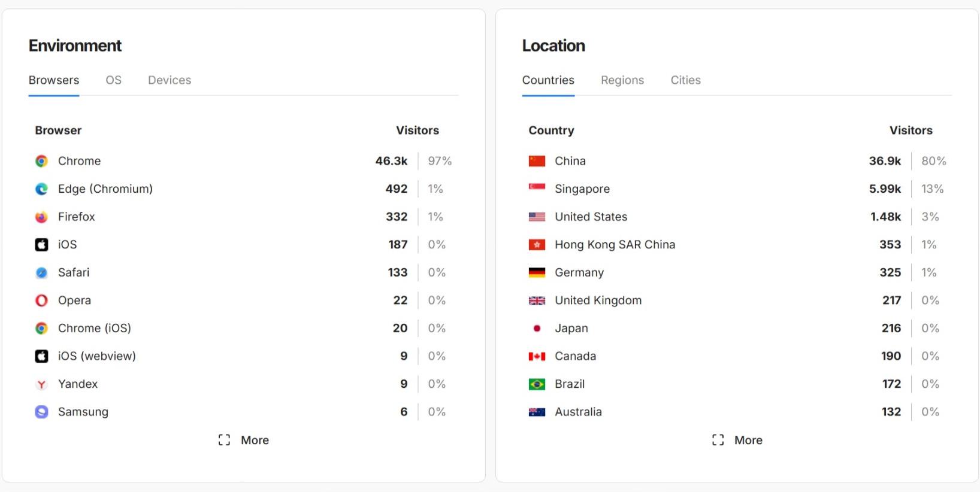Click the Brazil flag icon
Viewport: 980px width, 492px height.
pyautogui.click(x=537, y=384)
